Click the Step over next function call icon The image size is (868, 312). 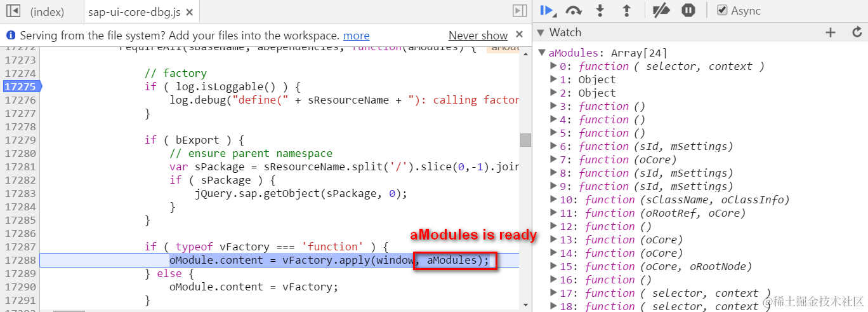coord(574,10)
